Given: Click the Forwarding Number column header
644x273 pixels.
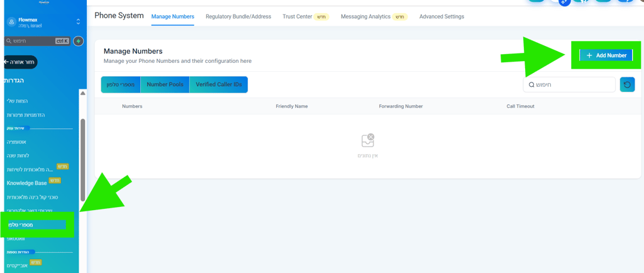Looking at the screenshot, I should [x=401, y=106].
